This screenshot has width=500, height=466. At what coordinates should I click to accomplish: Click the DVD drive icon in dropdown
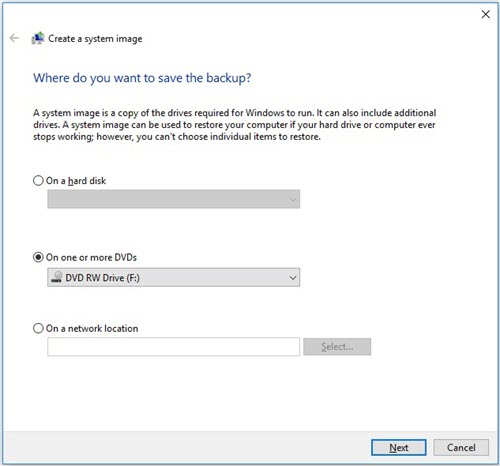coord(57,277)
